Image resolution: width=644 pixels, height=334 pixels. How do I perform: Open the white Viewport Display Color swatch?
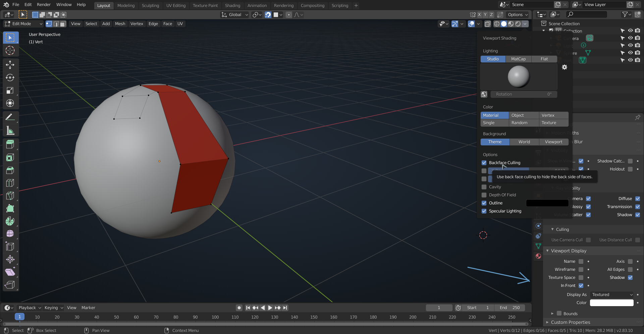tap(612, 303)
